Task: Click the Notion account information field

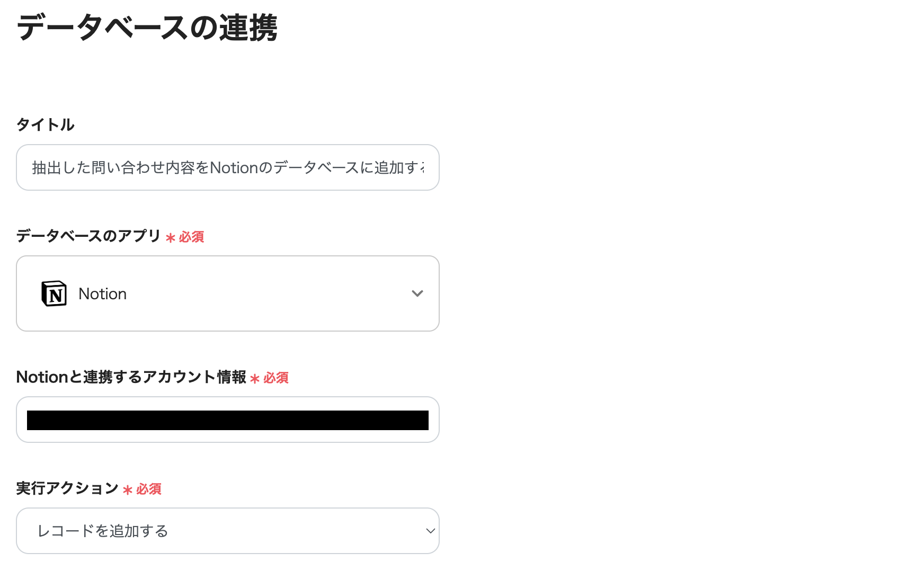Action: tap(227, 420)
